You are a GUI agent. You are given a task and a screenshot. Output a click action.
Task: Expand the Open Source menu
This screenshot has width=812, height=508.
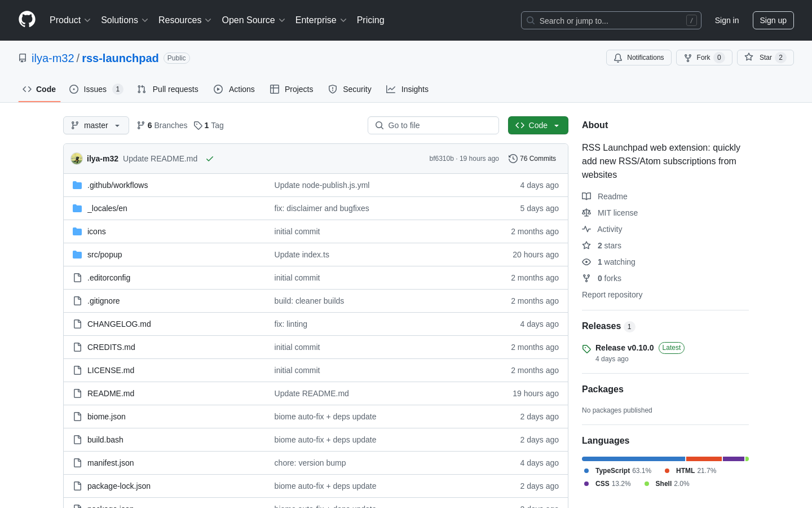point(254,20)
